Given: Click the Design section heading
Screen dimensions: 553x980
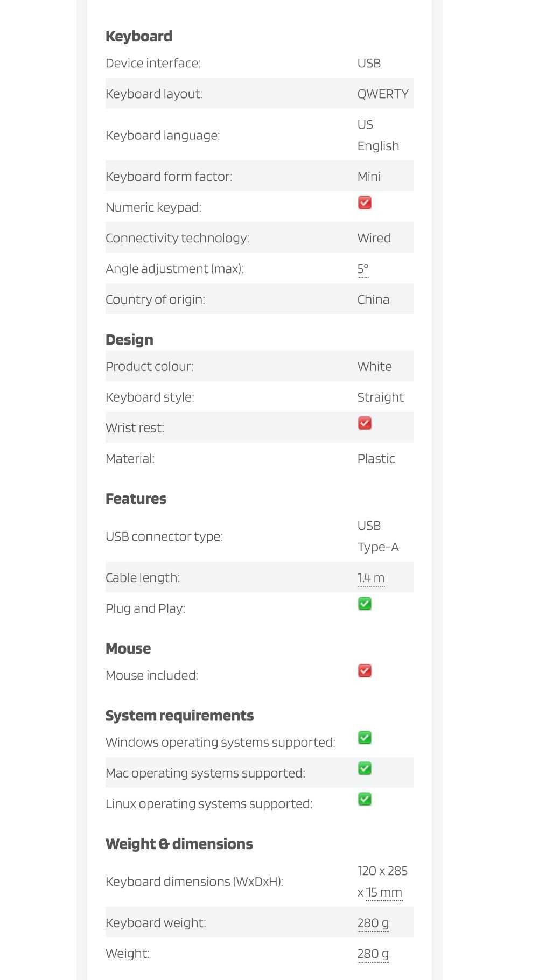Looking at the screenshot, I should [129, 340].
